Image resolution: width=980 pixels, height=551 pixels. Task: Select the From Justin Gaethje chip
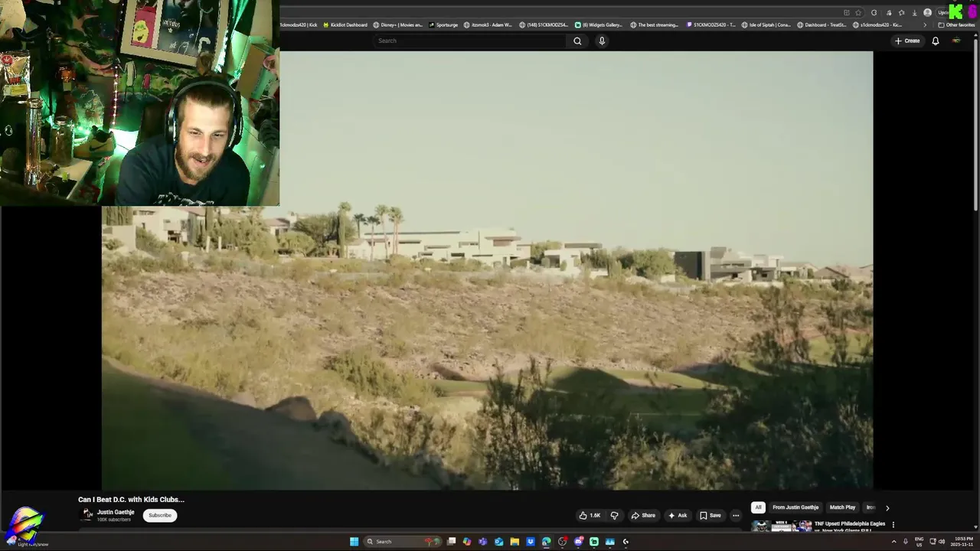795,507
